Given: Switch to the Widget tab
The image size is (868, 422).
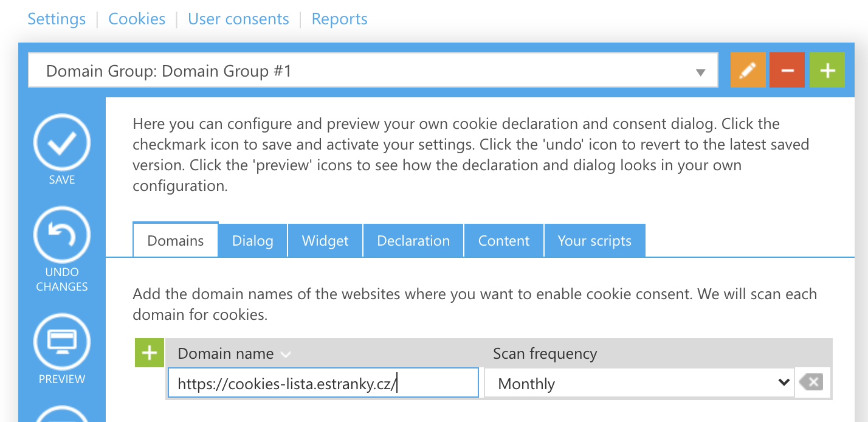Looking at the screenshot, I should 325,241.
